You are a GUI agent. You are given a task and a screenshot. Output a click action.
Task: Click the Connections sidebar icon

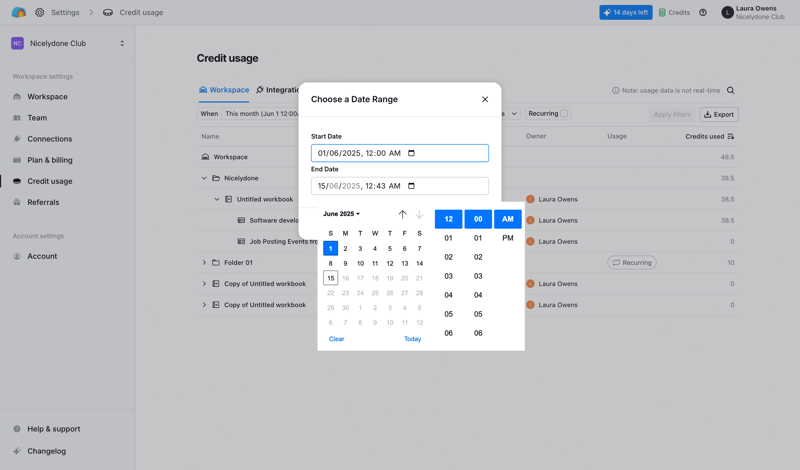(x=17, y=139)
